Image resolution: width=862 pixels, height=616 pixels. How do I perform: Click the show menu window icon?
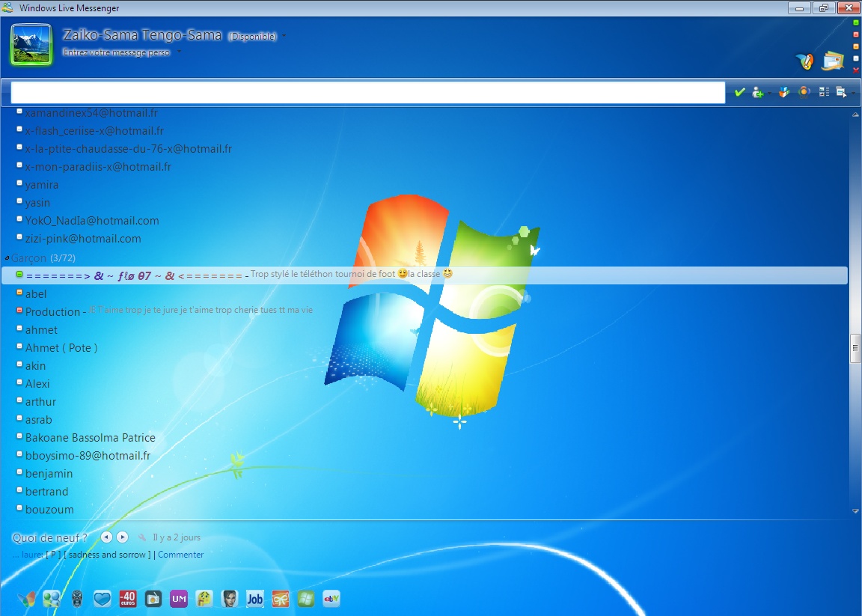(x=841, y=92)
